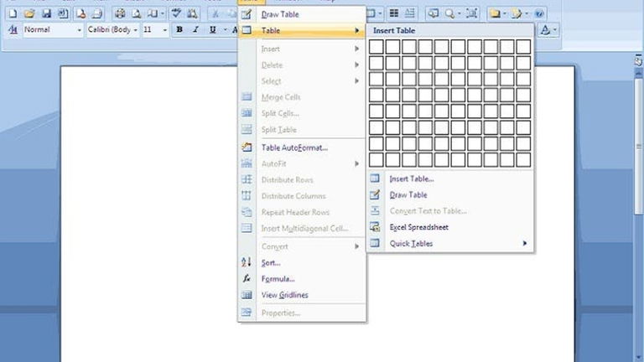Click the Table AutoFormat icon
644x362 pixels.
(247, 147)
